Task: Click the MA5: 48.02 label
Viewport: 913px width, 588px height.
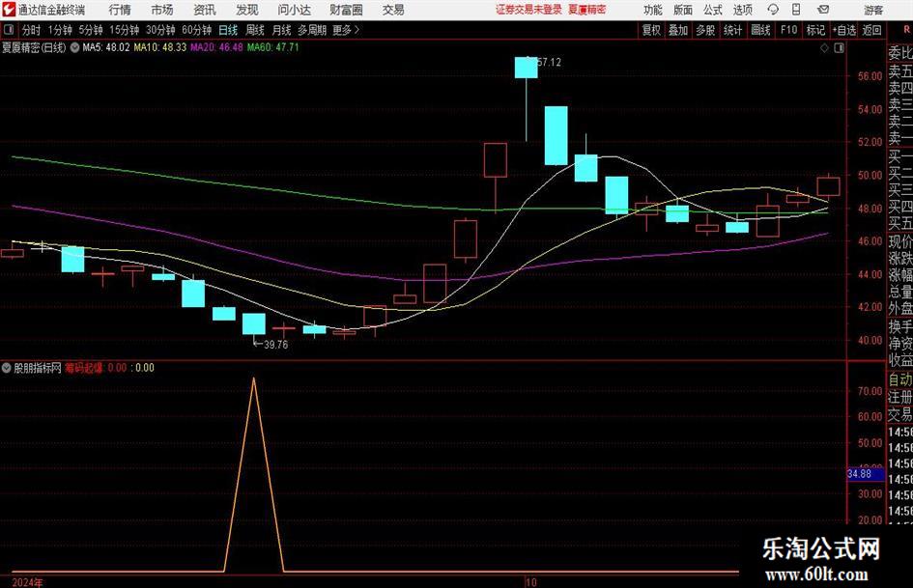Action: 105,47
